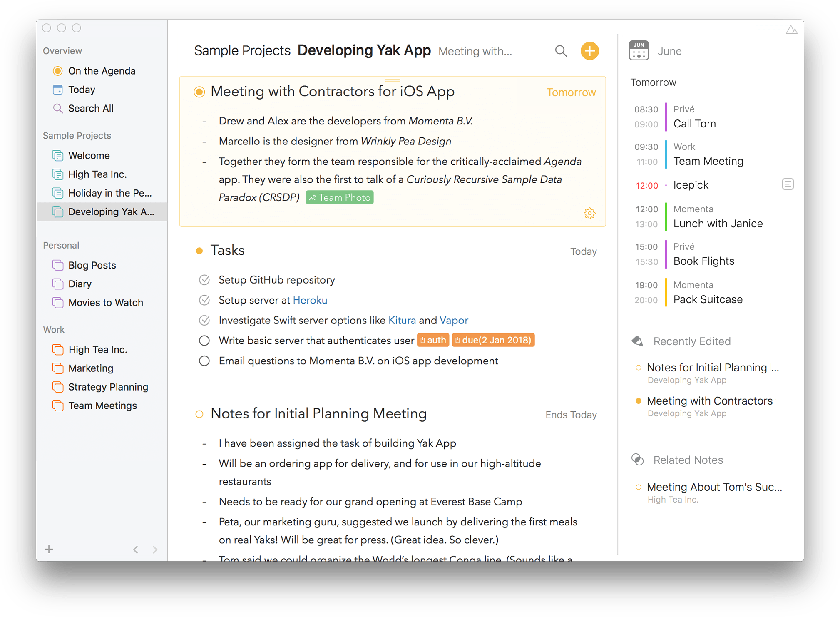Toggle the Write basic server task checkbox
840x617 pixels.
pos(204,341)
